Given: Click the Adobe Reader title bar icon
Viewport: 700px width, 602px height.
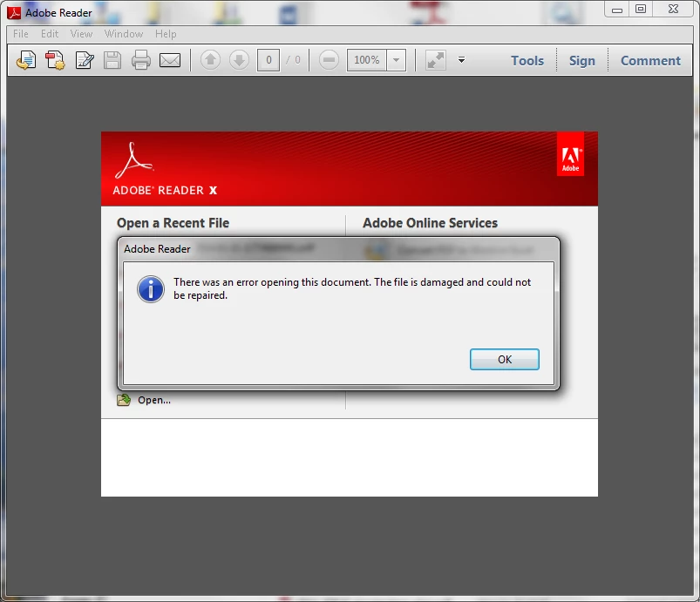Looking at the screenshot, I should [14, 12].
